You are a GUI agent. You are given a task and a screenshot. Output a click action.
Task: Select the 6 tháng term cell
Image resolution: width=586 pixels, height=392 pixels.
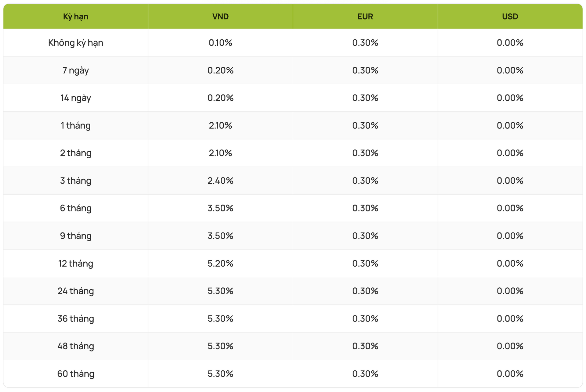click(x=75, y=208)
